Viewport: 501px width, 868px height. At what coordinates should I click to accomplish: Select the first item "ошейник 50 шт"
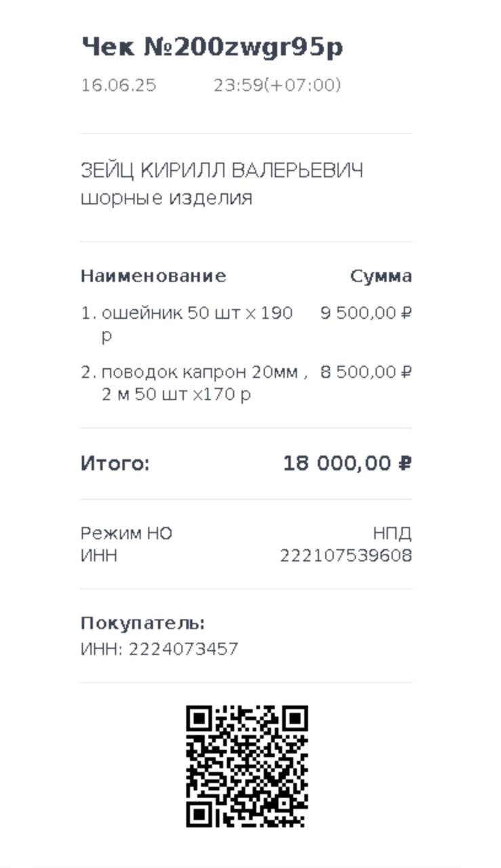tap(197, 314)
